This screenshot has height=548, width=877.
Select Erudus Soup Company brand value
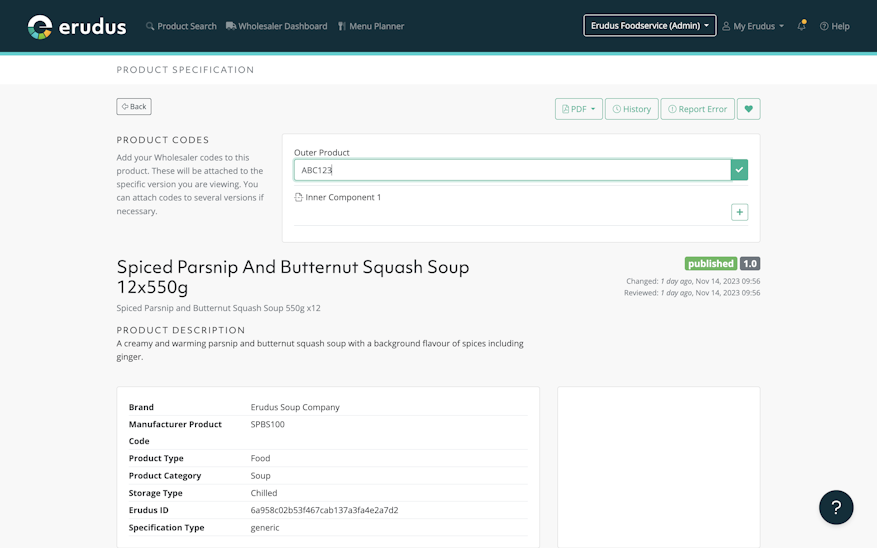(295, 407)
